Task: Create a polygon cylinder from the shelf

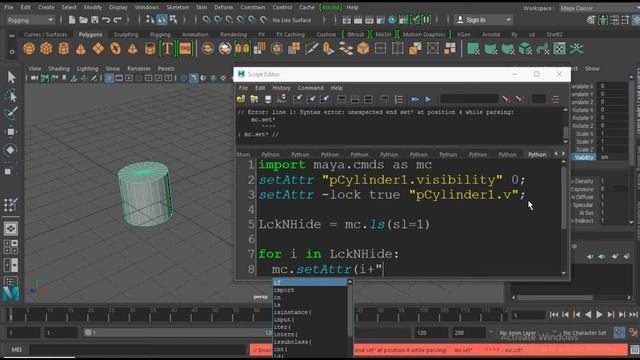Action: [64, 49]
